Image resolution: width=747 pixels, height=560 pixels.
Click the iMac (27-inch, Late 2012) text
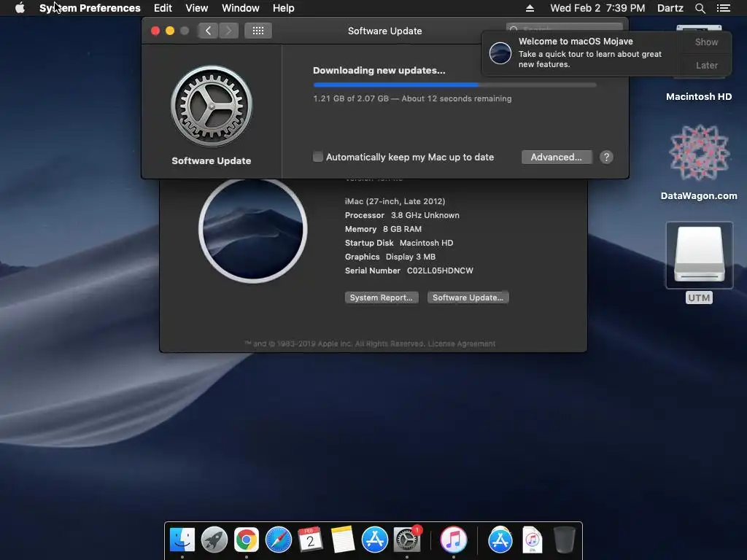[x=395, y=201]
